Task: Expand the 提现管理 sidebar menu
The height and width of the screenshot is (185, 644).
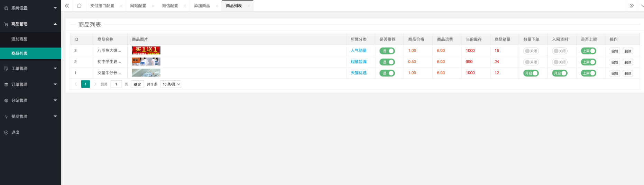Action: (30, 116)
